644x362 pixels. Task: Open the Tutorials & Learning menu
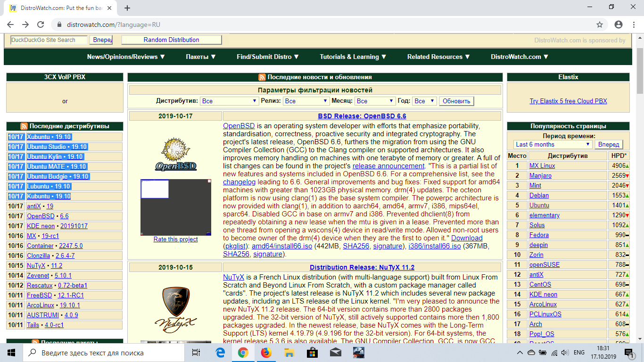click(353, 57)
